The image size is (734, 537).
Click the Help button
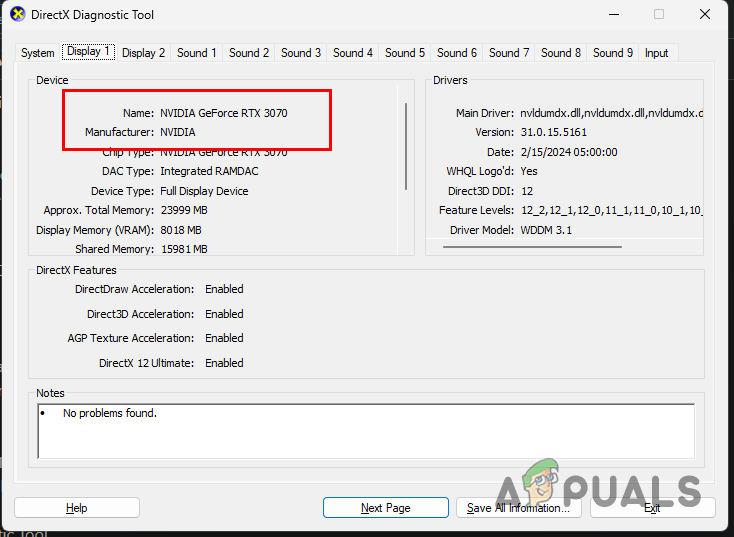(x=77, y=508)
